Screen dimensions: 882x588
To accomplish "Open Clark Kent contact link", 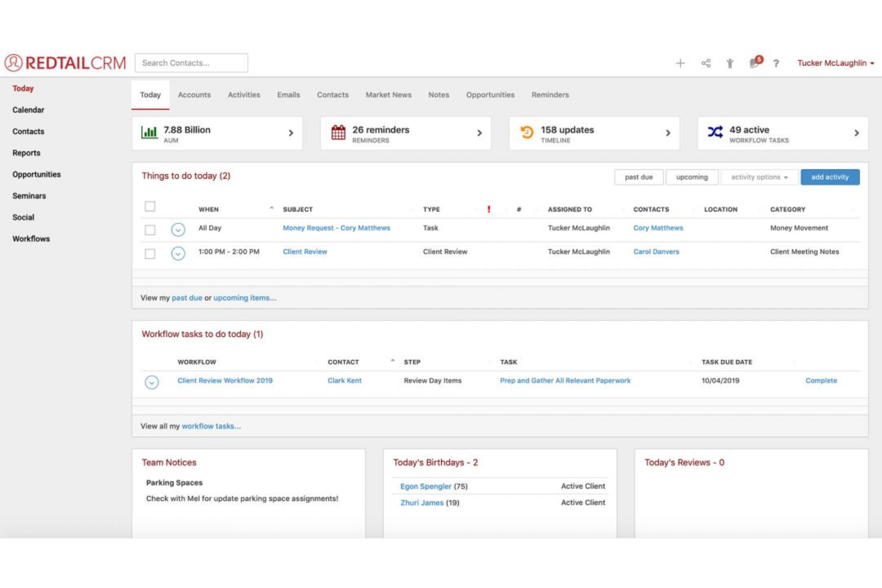I will (x=344, y=380).
